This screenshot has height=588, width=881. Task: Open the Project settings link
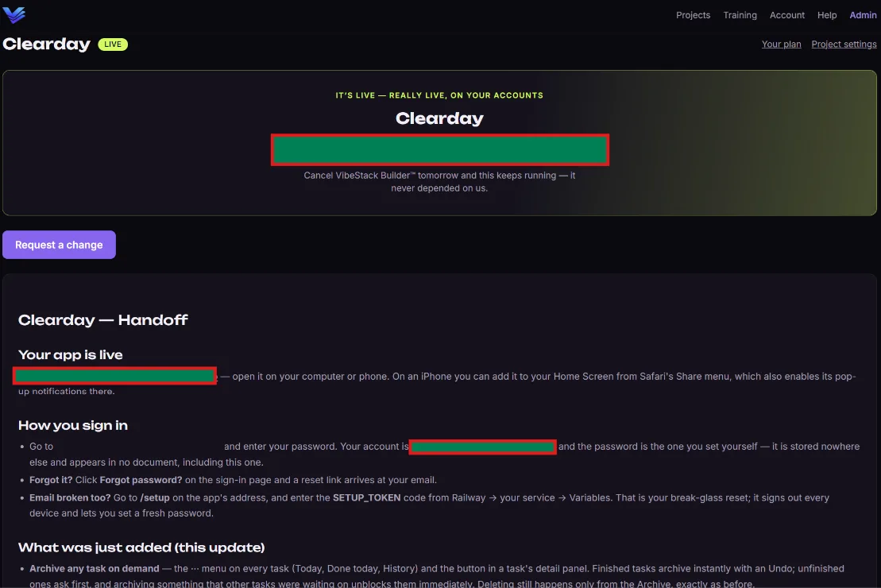point(844,44)
